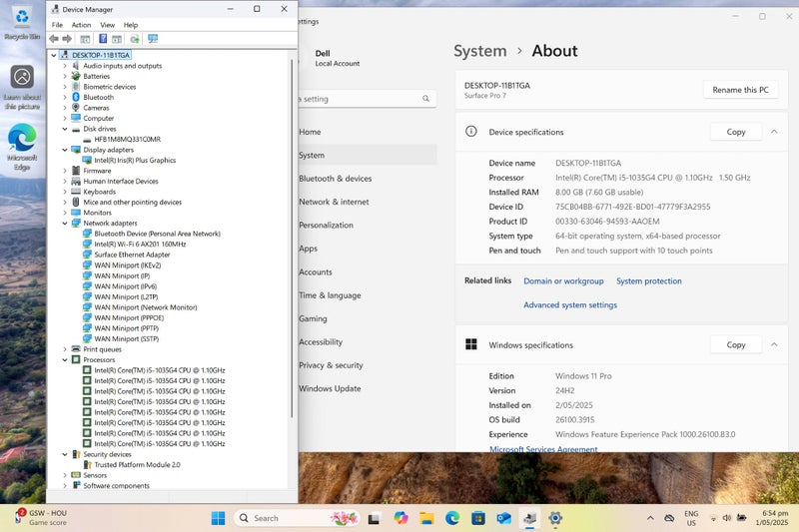Select the HFB1M8MQ331C0MR disk drive
799x532 pixels.
[x=127, y=140]
